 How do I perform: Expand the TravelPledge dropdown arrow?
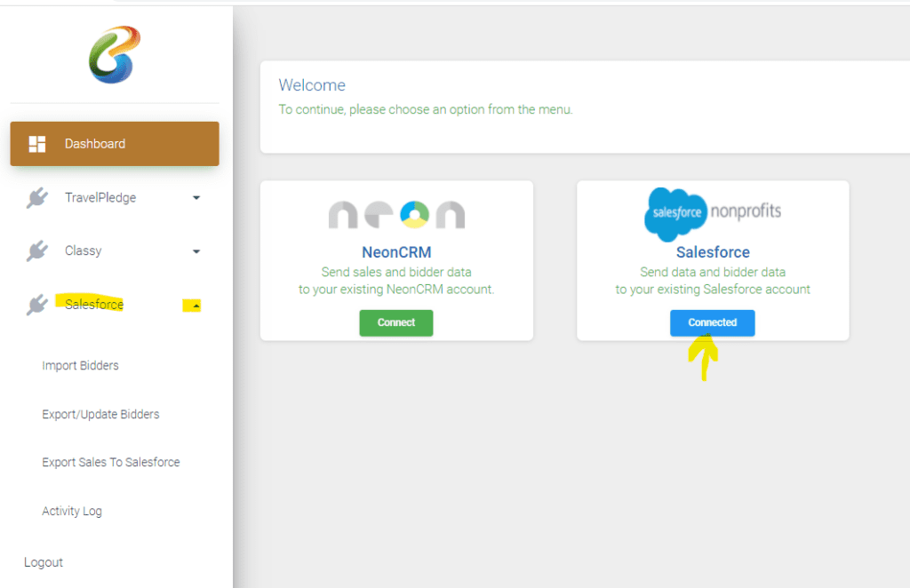coord(196,198)
